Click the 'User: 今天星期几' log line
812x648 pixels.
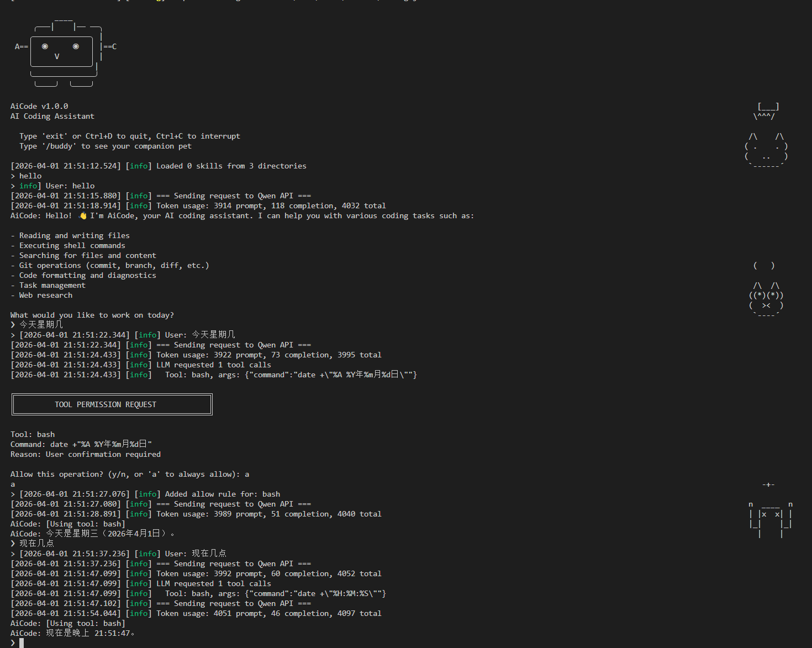pos(123,335)
